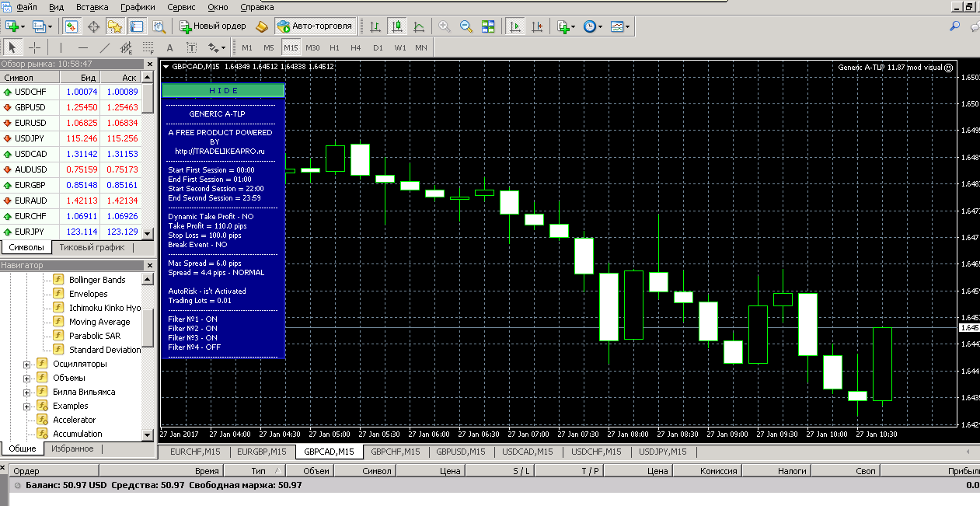
Task: Switch to the Тиковый график tab
Action: 92,247
